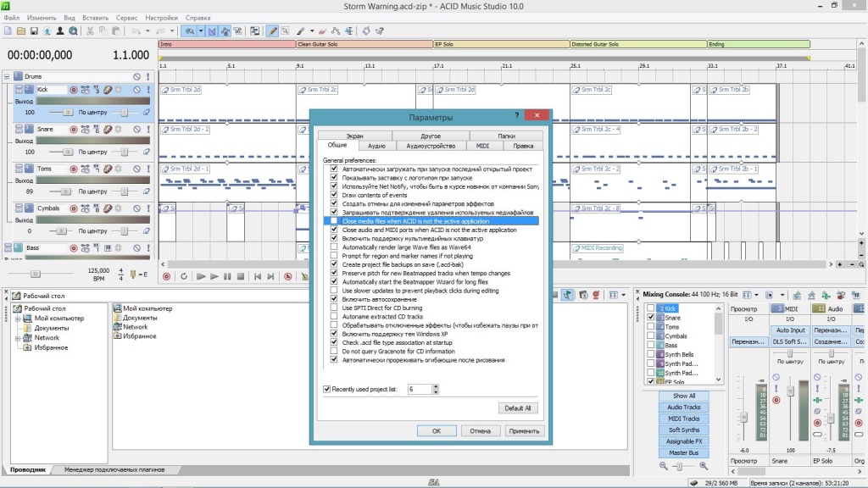
Task: Save the project with the floppy icon
Action: tap(34, 31)
